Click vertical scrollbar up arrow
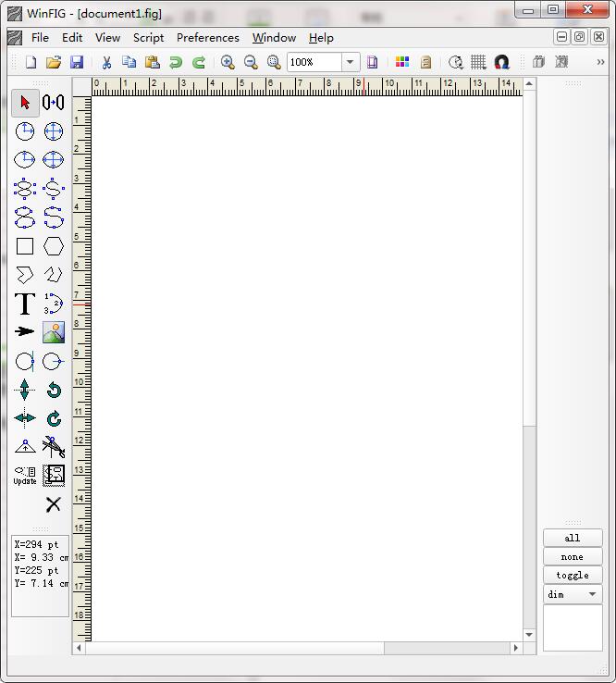 pos(529,83)
